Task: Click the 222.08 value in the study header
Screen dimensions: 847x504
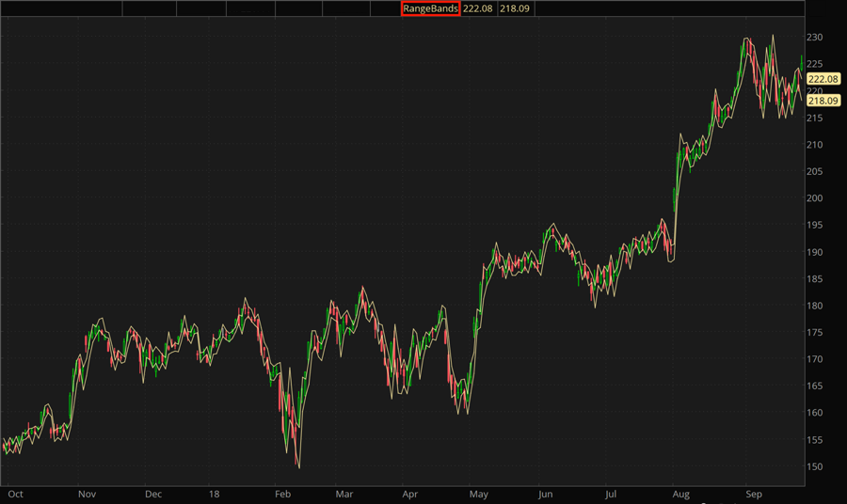Action: [x=478, y=8]
